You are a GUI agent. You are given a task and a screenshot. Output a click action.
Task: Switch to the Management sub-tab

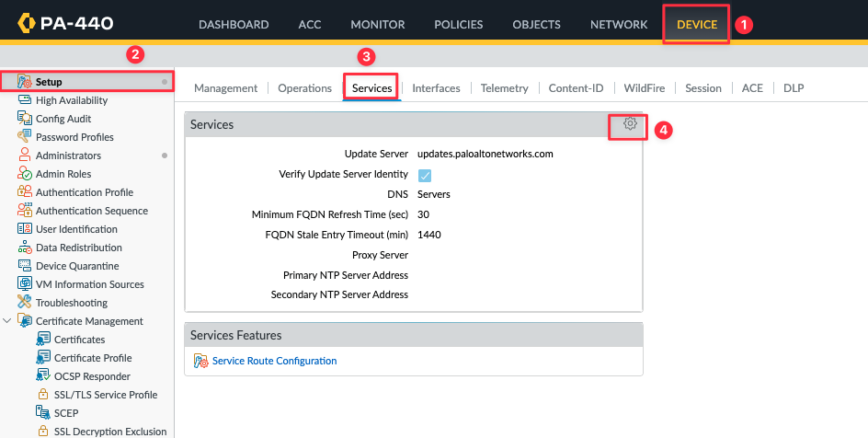226,88
